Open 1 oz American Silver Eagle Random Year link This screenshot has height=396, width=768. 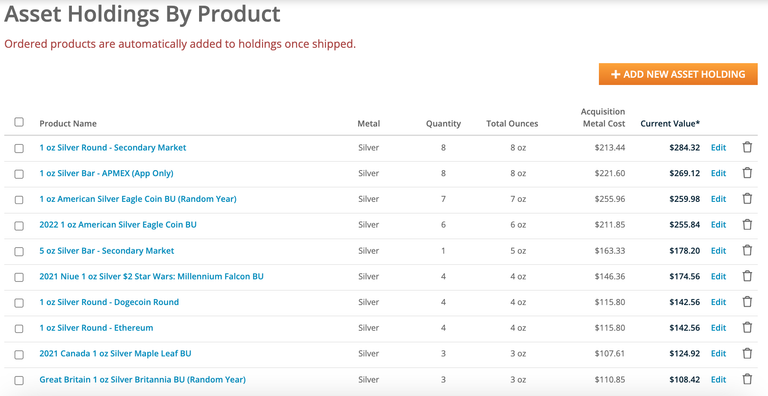click(x=138, y=199)
